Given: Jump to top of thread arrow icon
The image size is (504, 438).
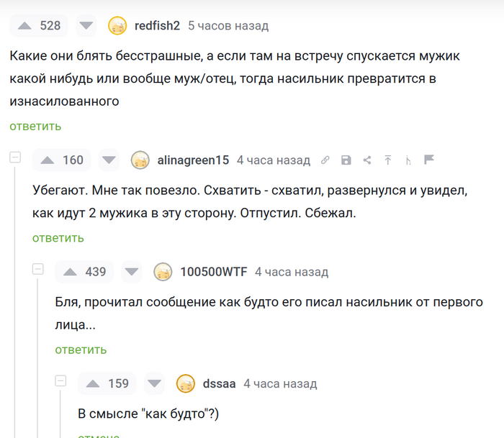Looking at the screenshot, I should (388, 160).
